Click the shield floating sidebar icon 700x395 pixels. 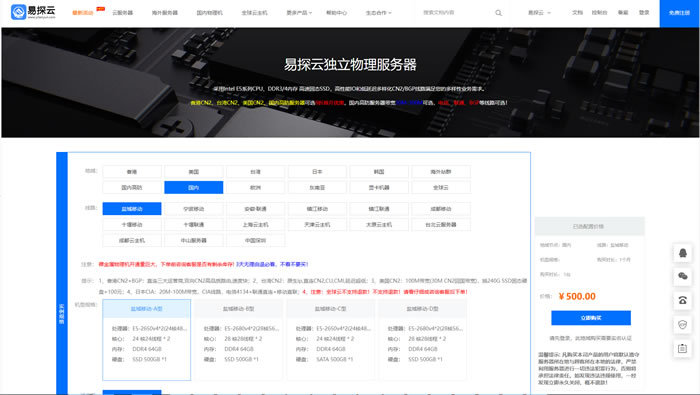(x=682, y=324)
